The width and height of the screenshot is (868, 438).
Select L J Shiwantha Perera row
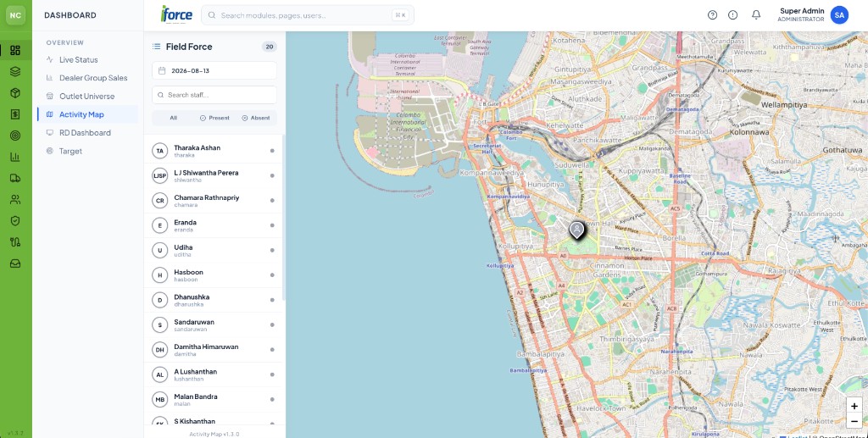click(x=213, y=175)
